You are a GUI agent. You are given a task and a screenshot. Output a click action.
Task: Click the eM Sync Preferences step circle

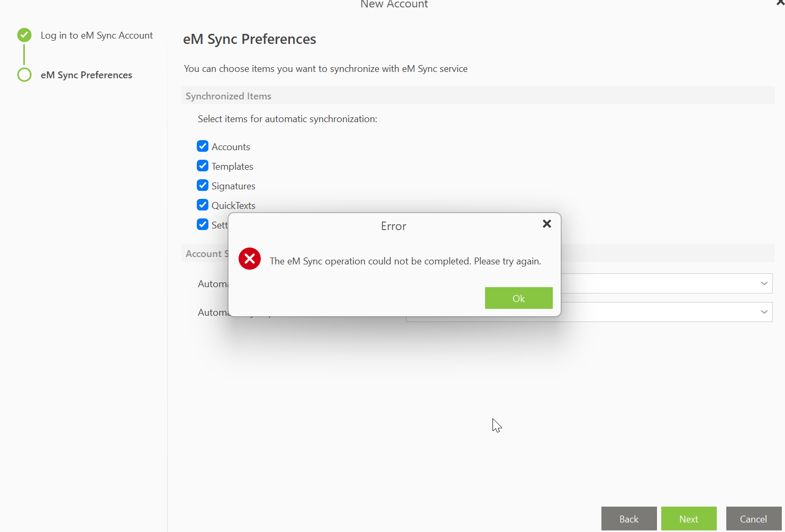tap(24, 75)
